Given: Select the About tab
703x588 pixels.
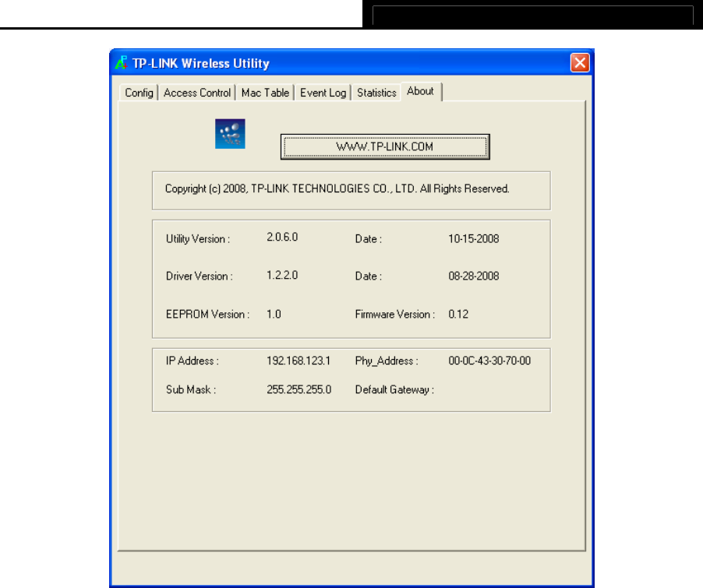Looking at the screenshot, I should 421,91.
